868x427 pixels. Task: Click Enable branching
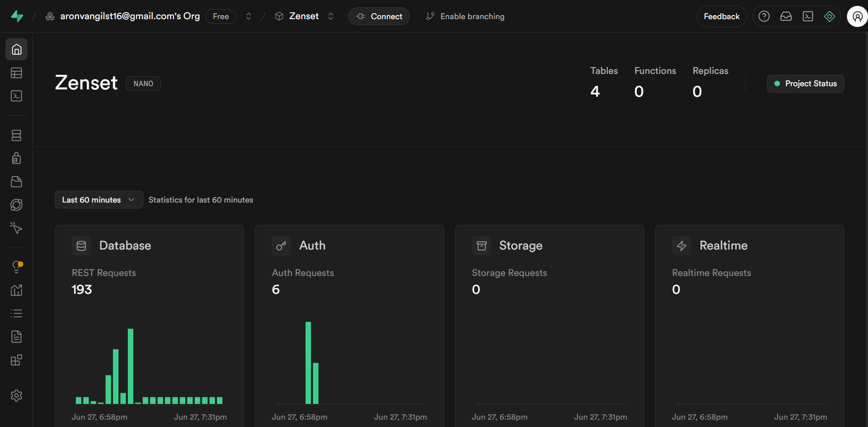click(465, 16)
